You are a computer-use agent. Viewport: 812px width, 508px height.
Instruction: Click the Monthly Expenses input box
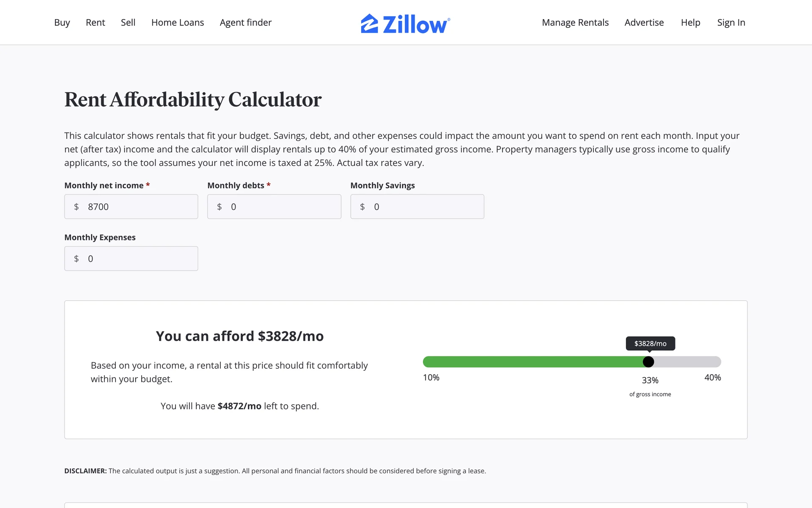point(140,259)
